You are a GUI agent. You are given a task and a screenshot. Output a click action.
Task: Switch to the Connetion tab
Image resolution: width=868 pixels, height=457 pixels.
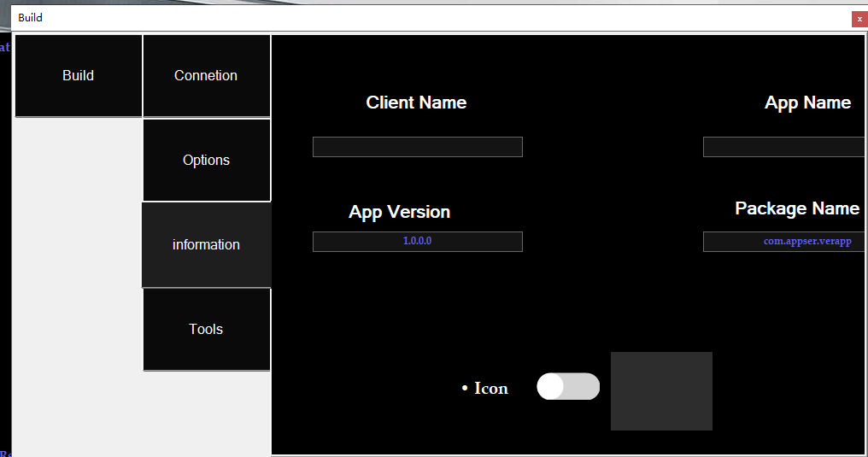point(206,76)
